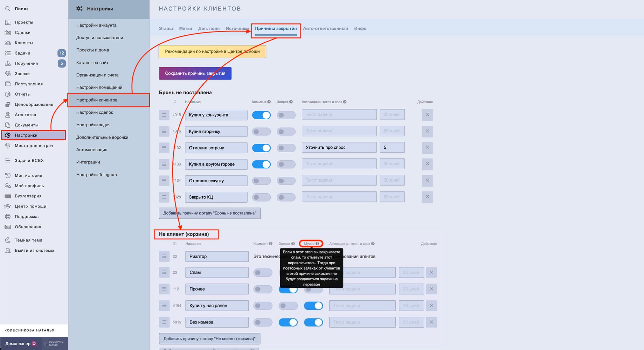Open the Инфо tab
Screen dimensions: 644x350
[x=360, y=29]
